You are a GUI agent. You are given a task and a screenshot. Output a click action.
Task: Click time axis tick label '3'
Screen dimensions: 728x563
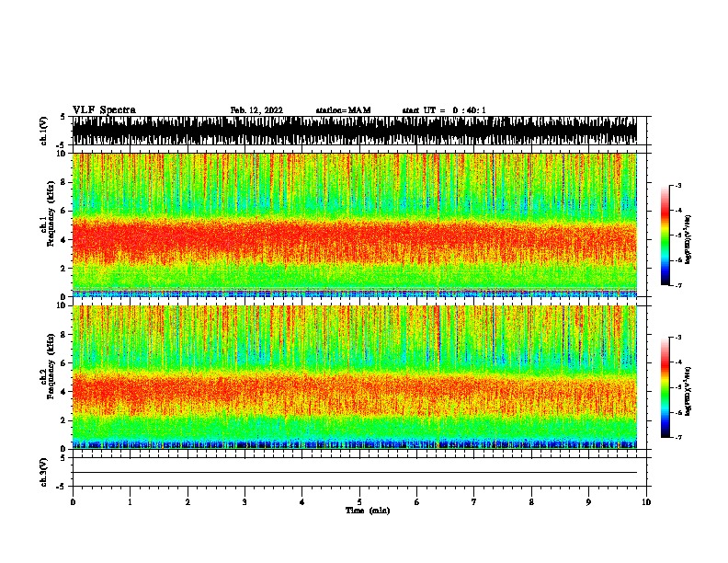(245, 502)
